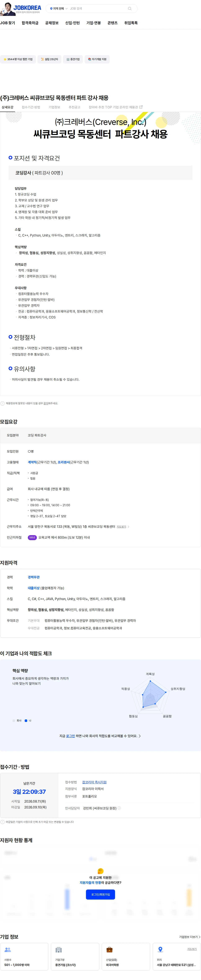Click chevron after 적합도를 비교해볼 수 있어요
201x980 pixels.
pos(140,736)
